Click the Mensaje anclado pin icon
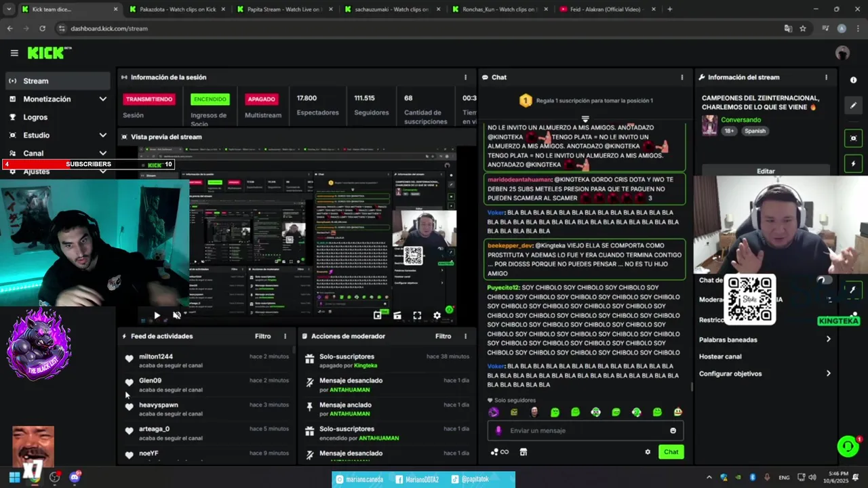This screenshot has width=868, height=488. click(x=310, y=407)
